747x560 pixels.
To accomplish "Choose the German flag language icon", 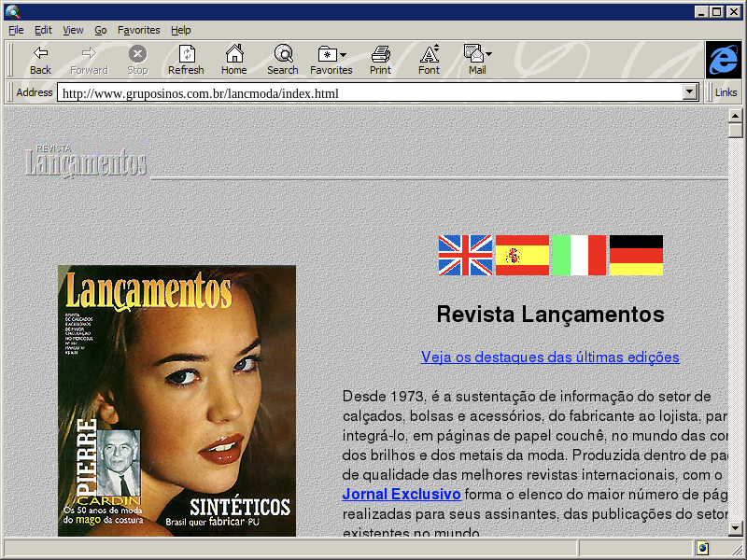I will pos(636,255).
